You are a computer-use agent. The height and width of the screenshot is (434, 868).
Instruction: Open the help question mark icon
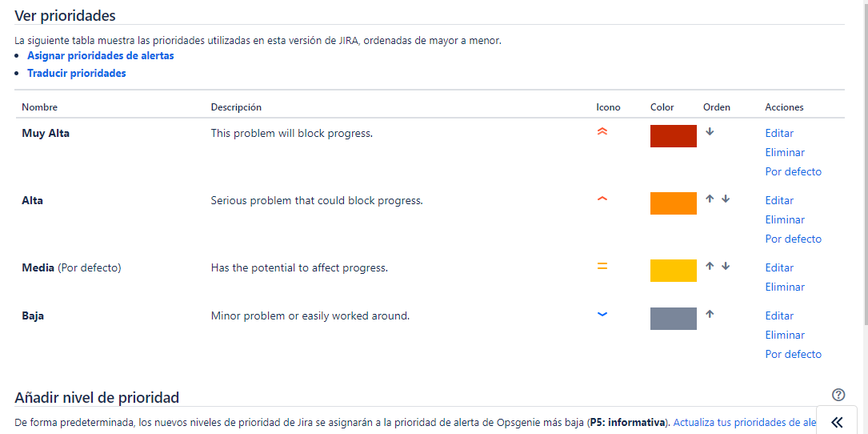coord(838,395)
